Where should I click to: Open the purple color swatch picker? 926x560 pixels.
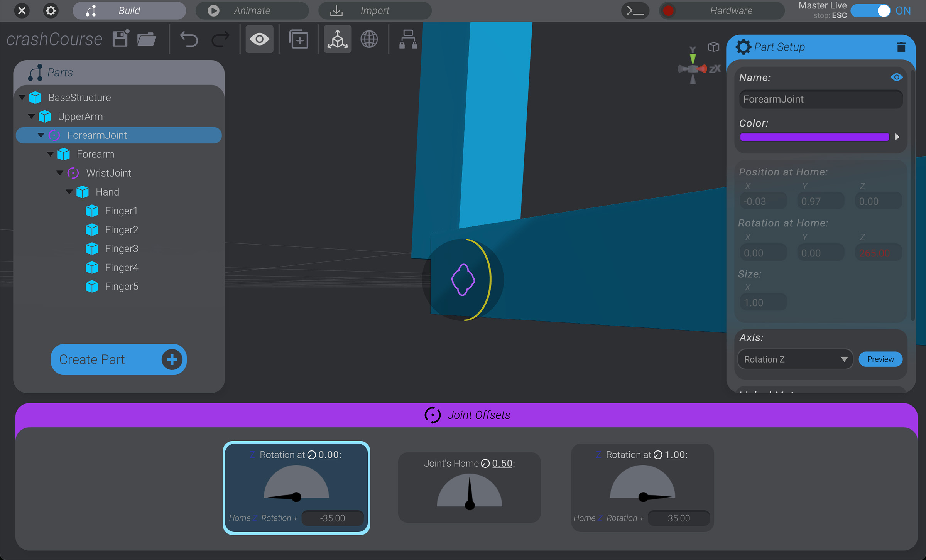tap(814, 137)
